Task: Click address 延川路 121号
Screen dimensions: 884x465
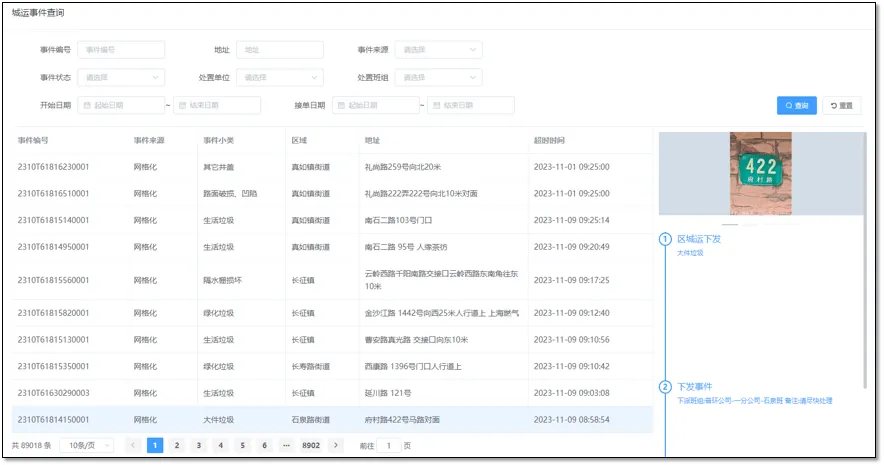Action: point(388,393)
